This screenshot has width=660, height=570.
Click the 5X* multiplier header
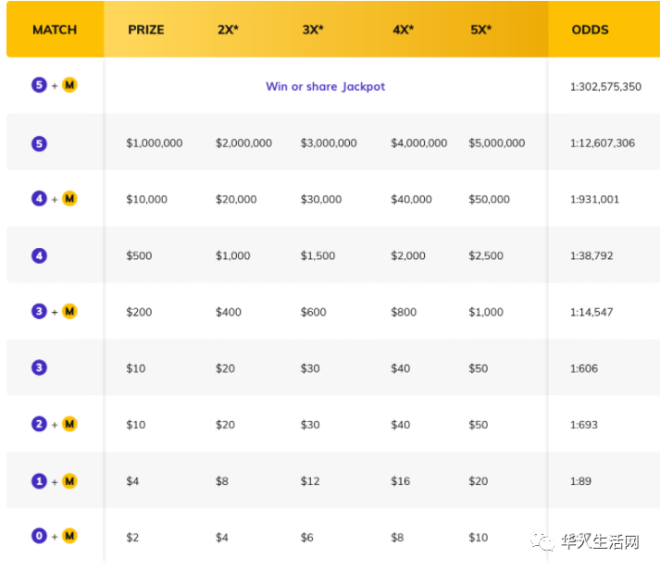[x=481, y=29]
